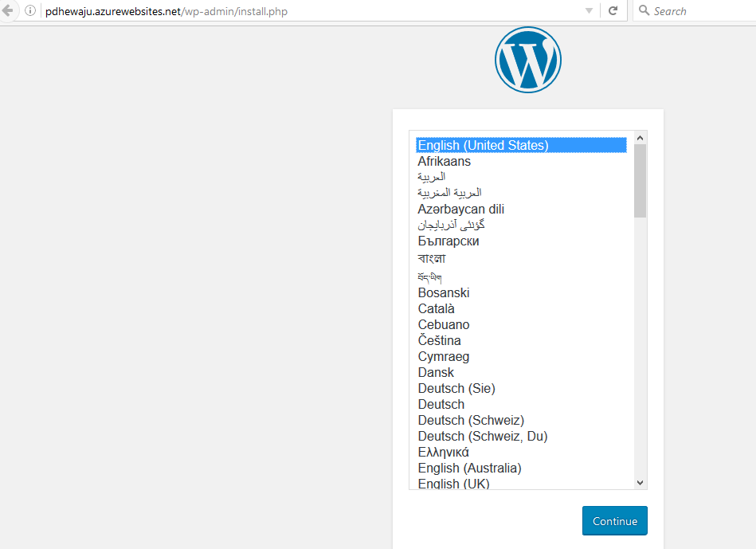Image resolution: width=756 pixels, height=549 pixels.
Task: Select Deutsch (Schweiz, Du) language option
Action: click(x=521, y=436)
